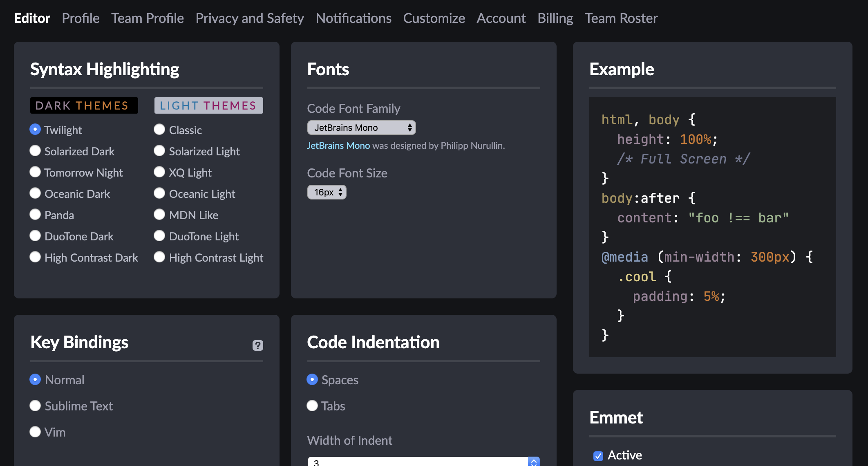
Task: Open the Code Font Family dropdown
Action: (361, 128)
